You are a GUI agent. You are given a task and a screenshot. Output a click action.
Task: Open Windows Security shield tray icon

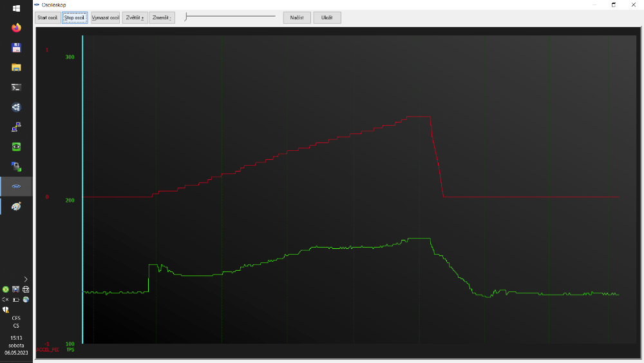pyautogui.click(x=6, y=309)
